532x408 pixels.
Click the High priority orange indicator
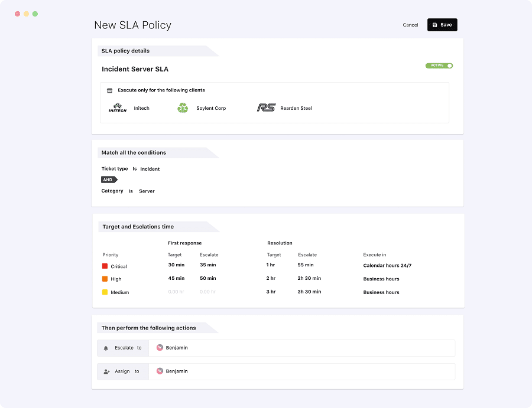click(x=105, y=279)
